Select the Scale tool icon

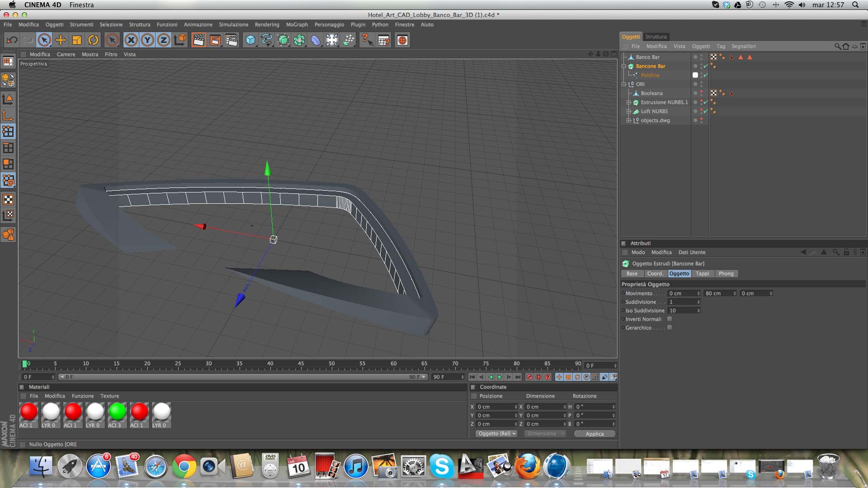click(76, 40)
